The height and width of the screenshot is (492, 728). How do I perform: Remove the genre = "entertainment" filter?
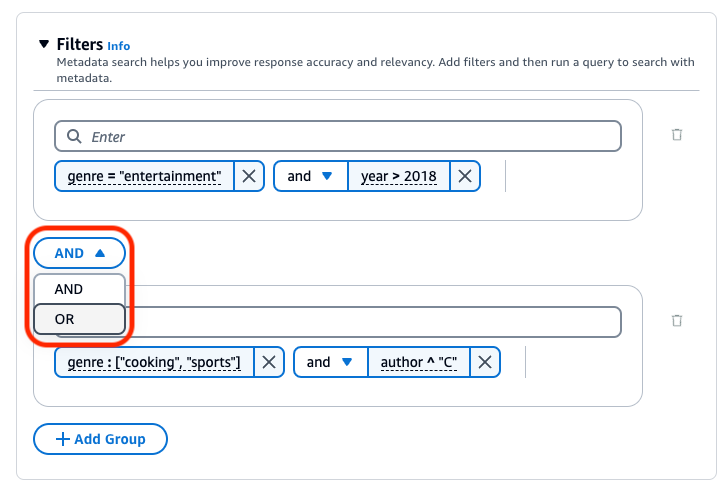point(249,176)
